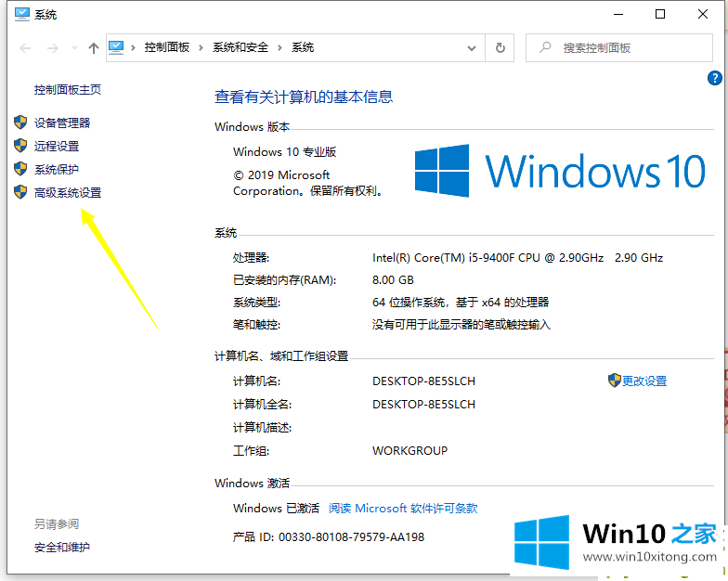
Task: Click the 产品 ID 00330-80108-79579-AA198 text
Action: pos(329,536)
